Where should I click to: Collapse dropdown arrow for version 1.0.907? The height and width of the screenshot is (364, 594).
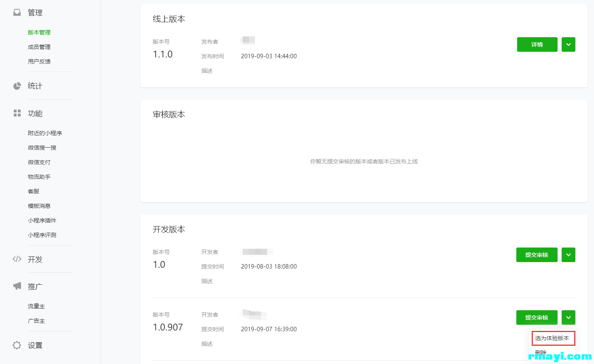pos(569,317)
